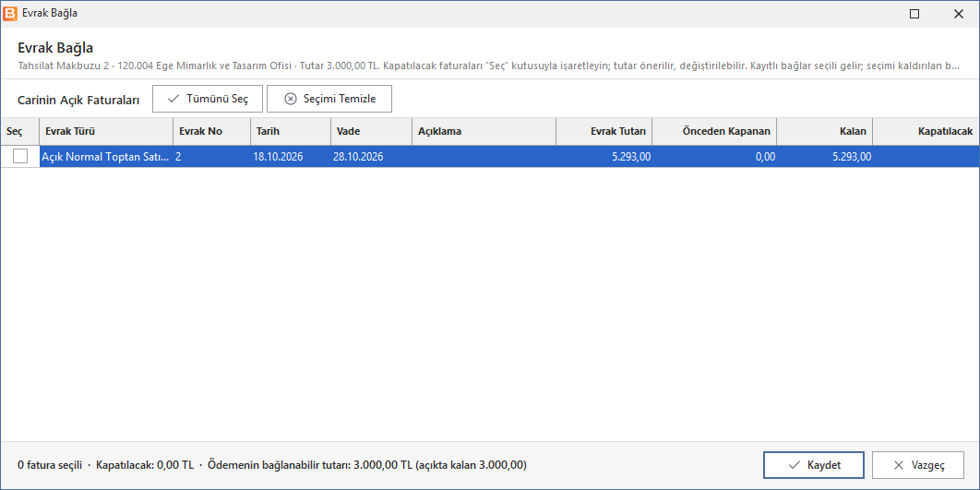
Task: Click the Açıklama column header
Action: coord(484,131)
